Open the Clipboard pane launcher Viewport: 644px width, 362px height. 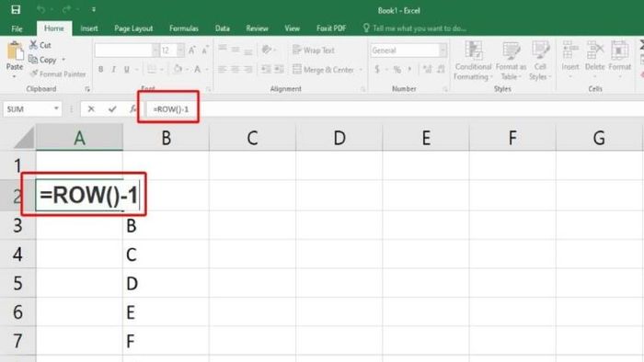point(87,89)
